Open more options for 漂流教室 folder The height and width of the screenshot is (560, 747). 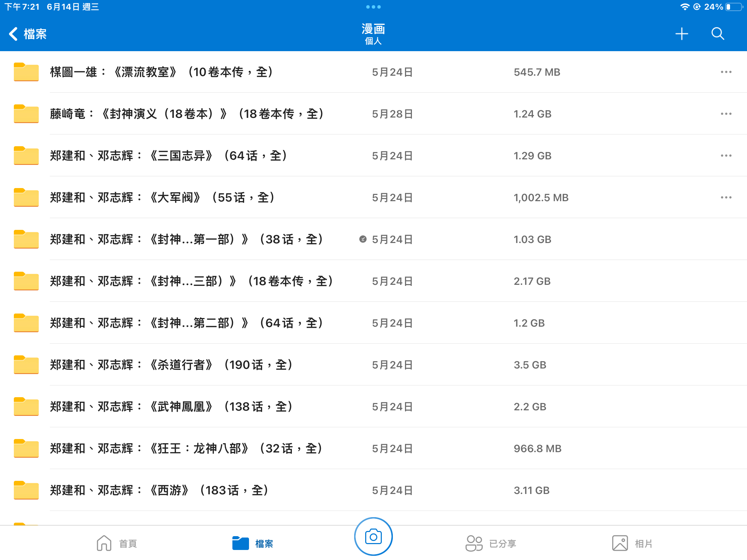click(x=726, y=72)
